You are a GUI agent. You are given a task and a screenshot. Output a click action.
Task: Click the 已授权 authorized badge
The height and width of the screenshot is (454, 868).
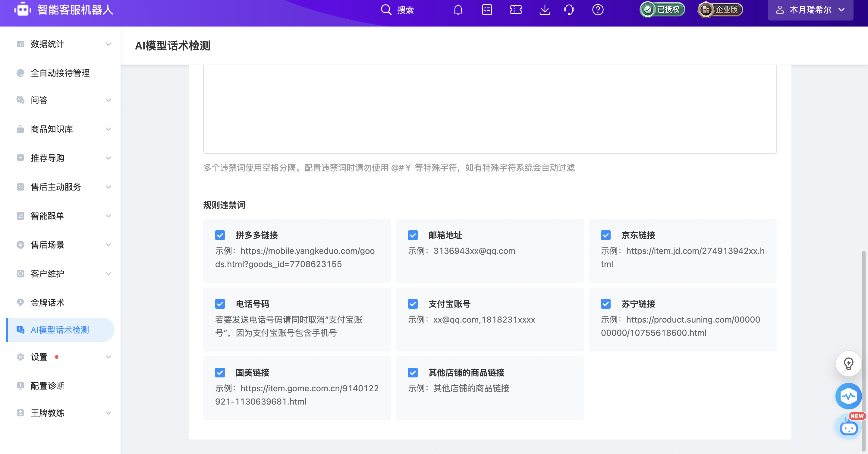662,10
